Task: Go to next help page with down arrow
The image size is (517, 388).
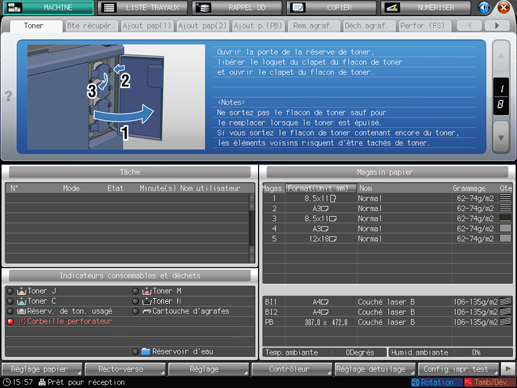Action: [501, 137]
